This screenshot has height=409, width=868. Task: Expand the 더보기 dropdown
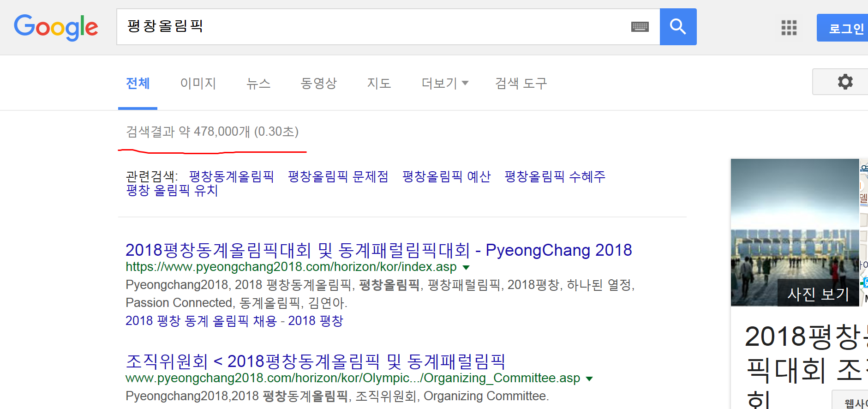pos(444,83)
